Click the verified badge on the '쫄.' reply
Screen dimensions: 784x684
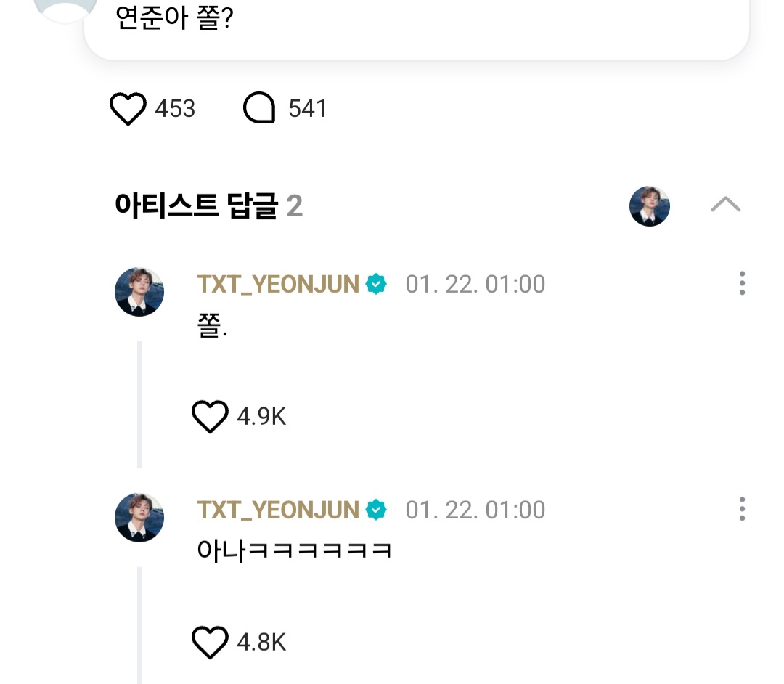[376, 285]
